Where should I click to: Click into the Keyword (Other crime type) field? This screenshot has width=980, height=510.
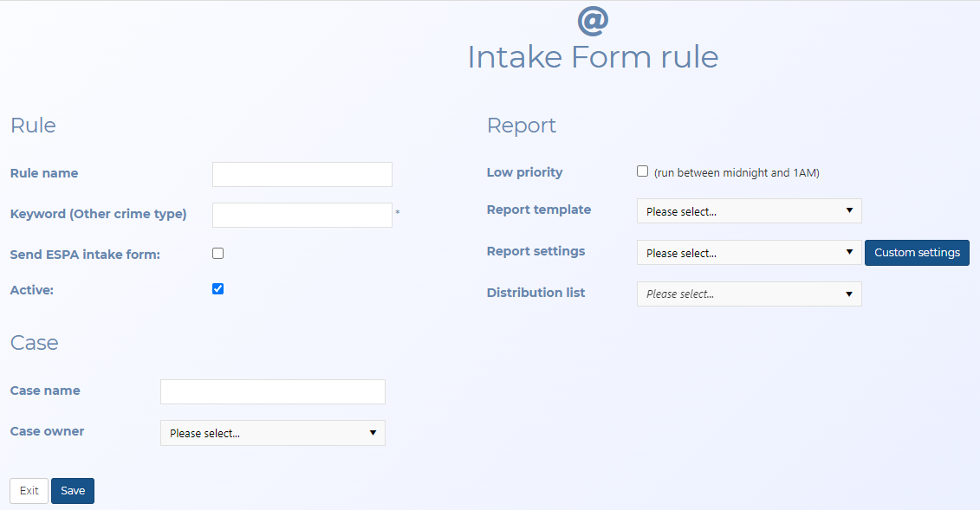[x=302, y=215]
